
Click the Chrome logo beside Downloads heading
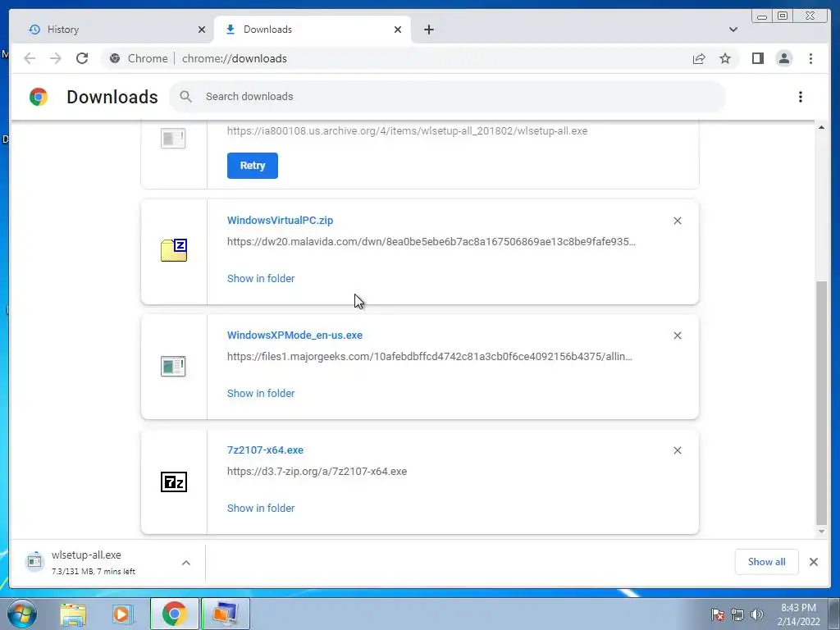coord(39,97)
